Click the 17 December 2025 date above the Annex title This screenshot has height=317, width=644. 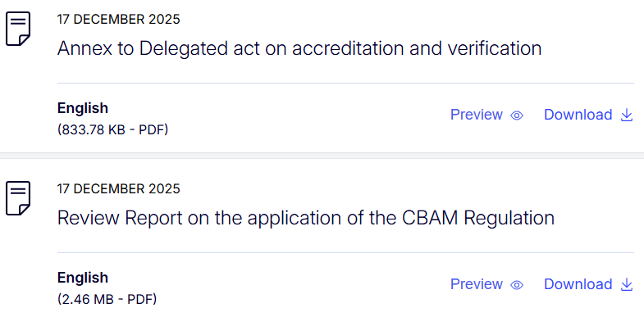(119, 20)
